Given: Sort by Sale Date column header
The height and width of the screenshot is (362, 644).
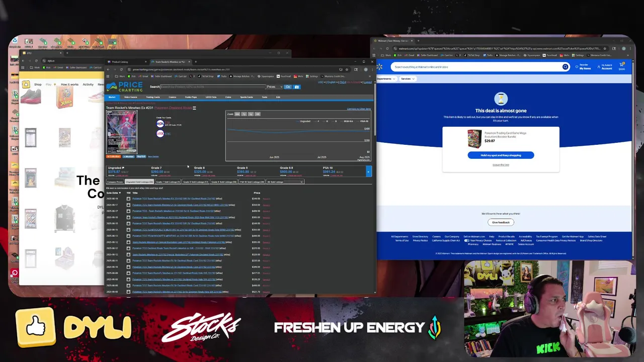Looking at the screenshot, I should coord(114,193).
